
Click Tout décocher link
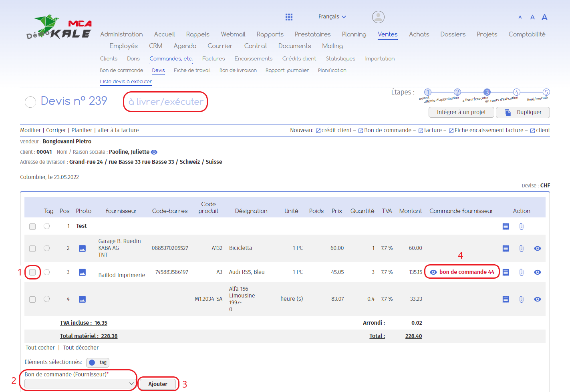coord(81,348)
